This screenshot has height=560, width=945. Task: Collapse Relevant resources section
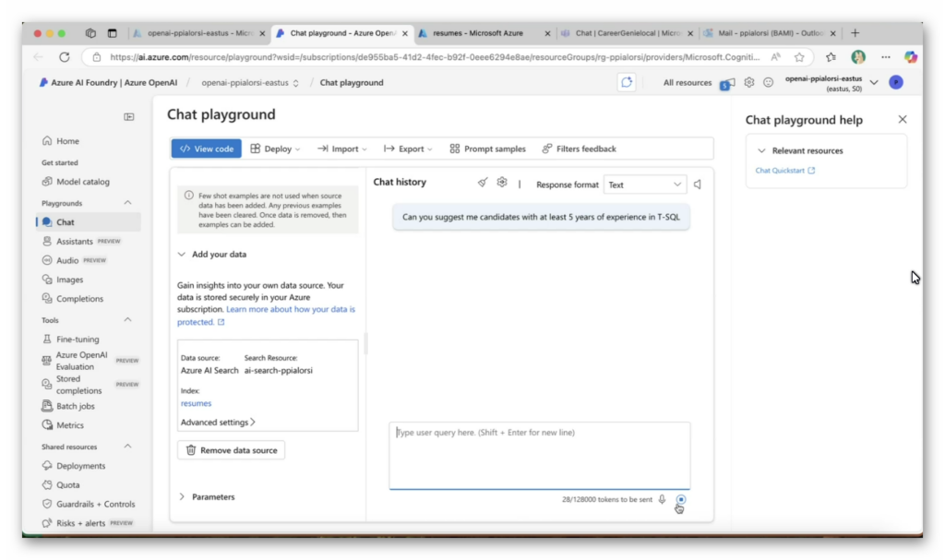761,150
